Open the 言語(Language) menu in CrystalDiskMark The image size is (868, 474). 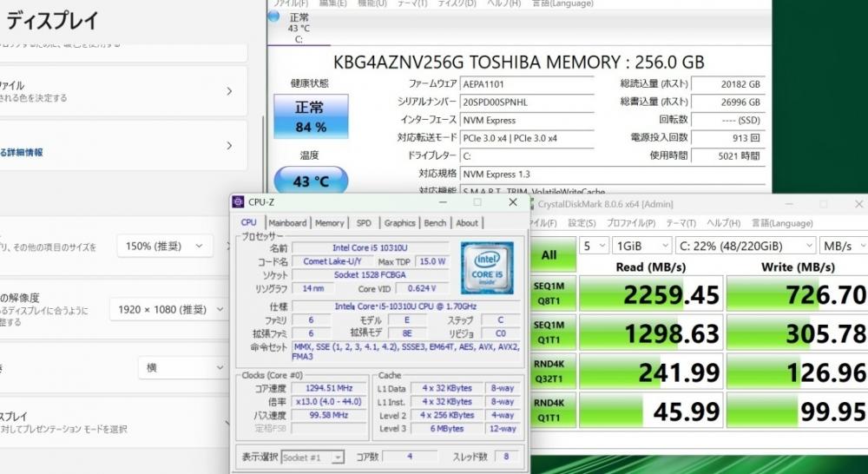[x=782, y=223]
